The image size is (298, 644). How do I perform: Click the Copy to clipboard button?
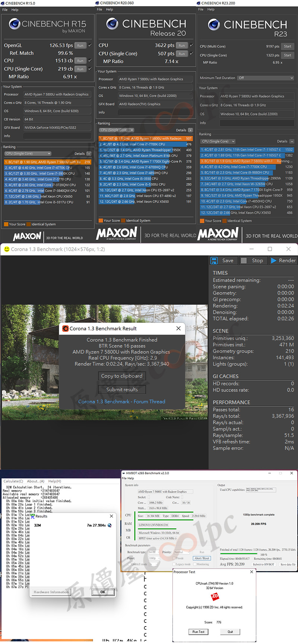(x=122, y=376)
